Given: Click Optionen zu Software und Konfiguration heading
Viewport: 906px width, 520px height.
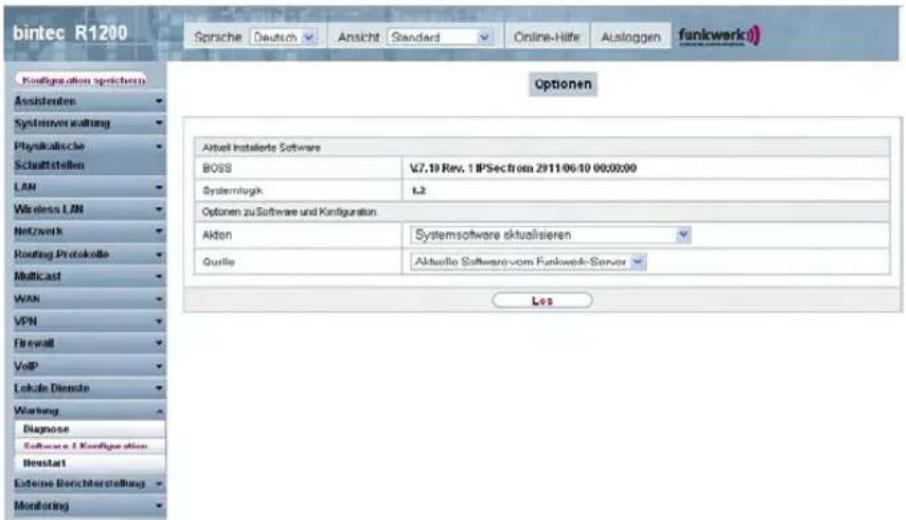Looking at the screenshot, I should click(289, 212).
